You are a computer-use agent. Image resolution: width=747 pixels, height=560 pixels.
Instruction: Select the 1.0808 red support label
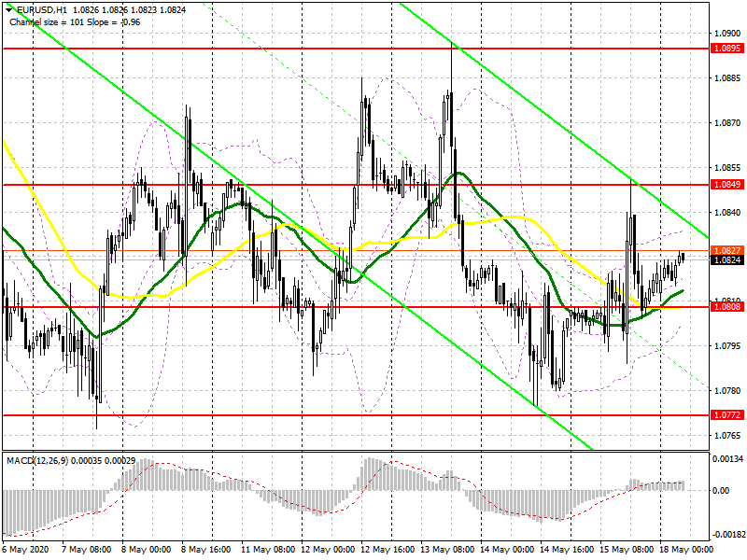tap(726, 307)
